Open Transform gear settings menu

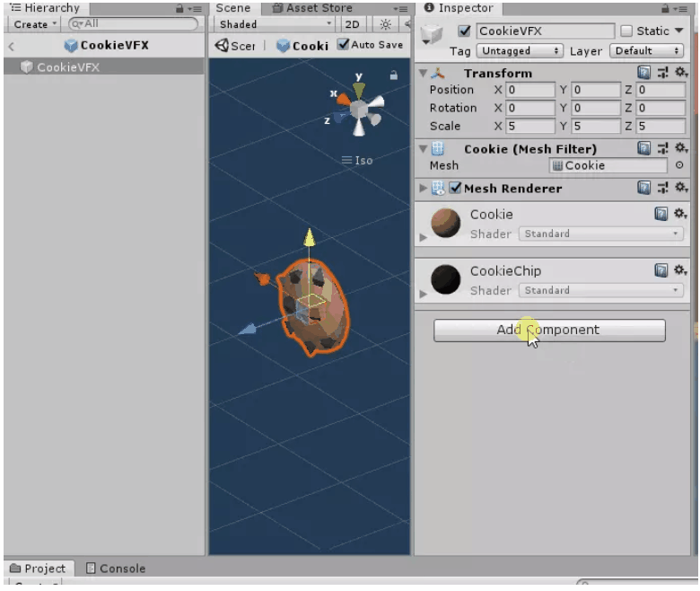[x=681, y=73]
